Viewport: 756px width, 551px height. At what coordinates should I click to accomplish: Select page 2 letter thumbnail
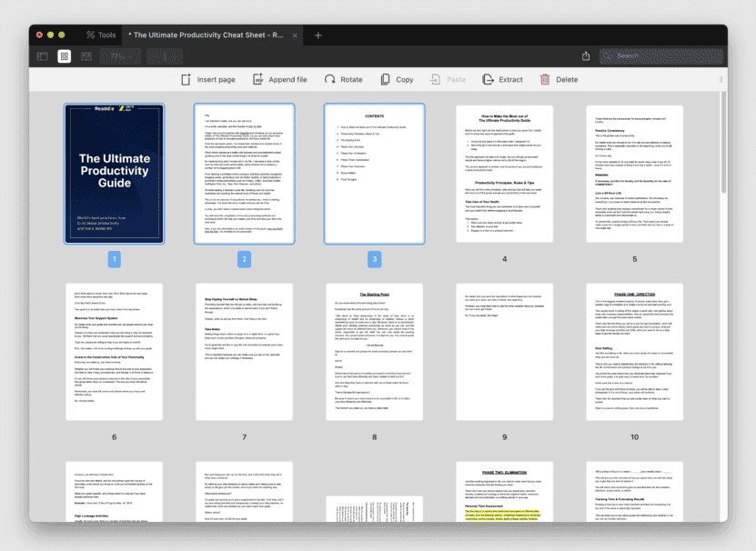(245, 174)
